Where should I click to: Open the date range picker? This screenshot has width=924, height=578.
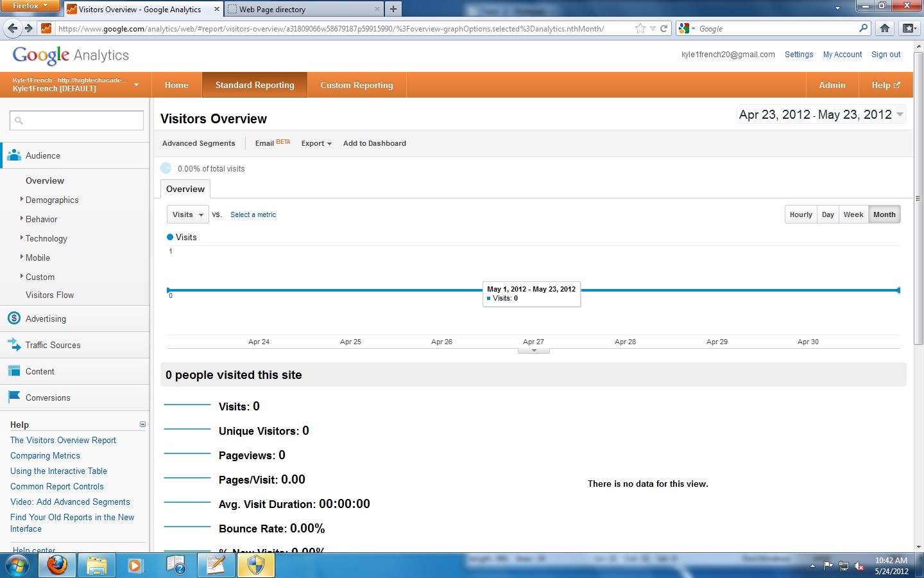click(821, 115)
